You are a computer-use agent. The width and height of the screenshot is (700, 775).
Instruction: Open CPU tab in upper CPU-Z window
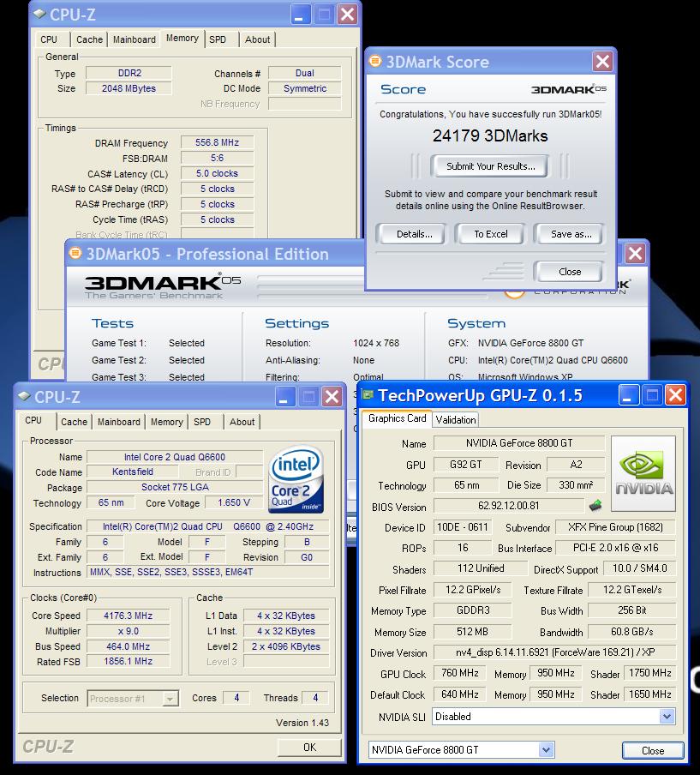(x=49, y=39)
